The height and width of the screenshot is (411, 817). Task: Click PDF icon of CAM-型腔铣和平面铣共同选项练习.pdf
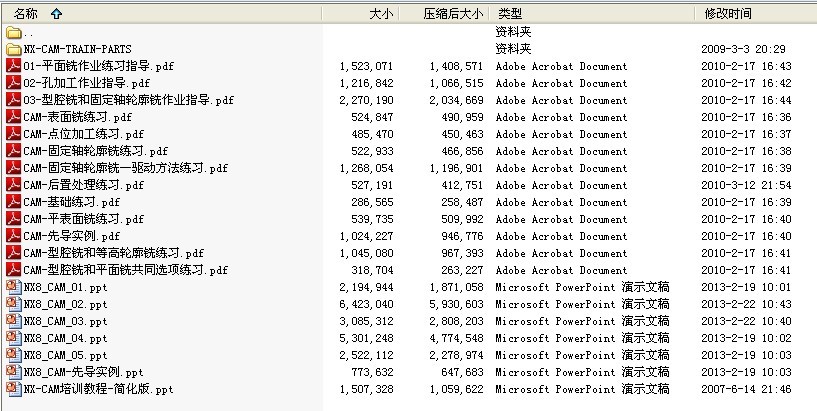[x=14, y=270]
